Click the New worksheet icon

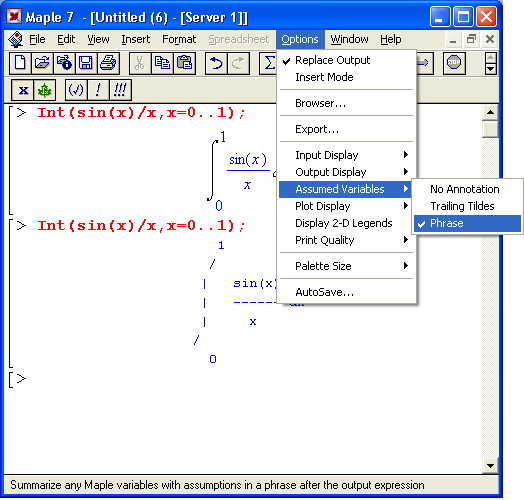(20, 63)
